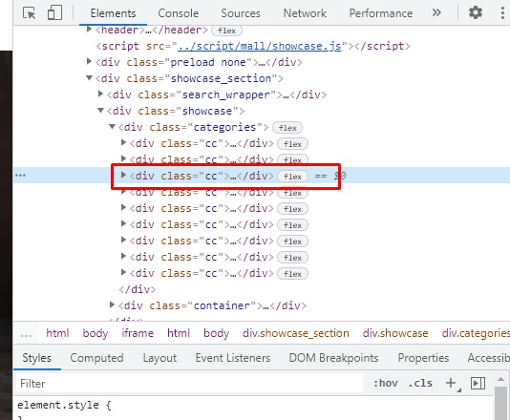Collapse the showcase div
This screenshot has width=510, height=420.
[100, 111]
